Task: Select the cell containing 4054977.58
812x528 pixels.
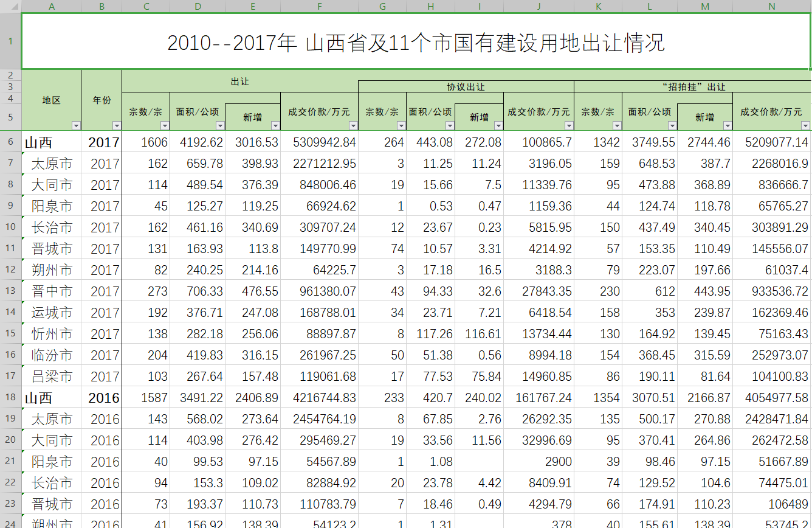Action: 772,398
